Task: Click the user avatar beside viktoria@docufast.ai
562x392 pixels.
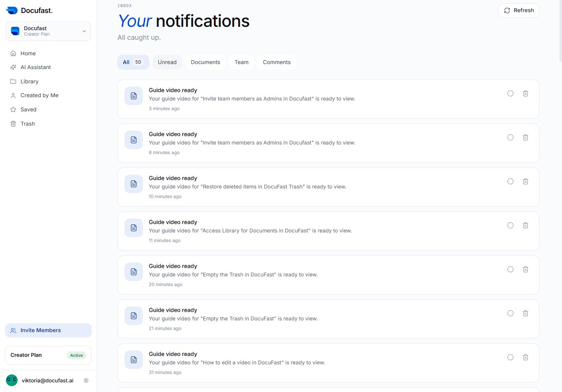Action: click(12, 380)
